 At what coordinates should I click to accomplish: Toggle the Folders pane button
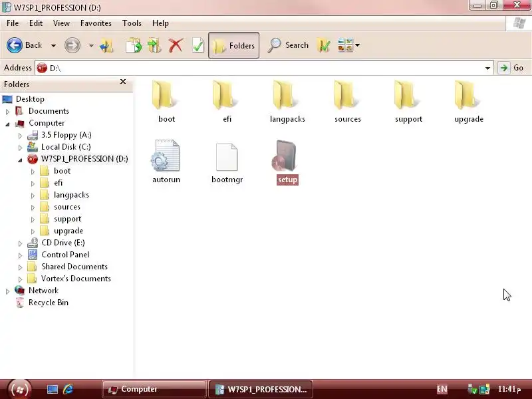pos(234,45)
